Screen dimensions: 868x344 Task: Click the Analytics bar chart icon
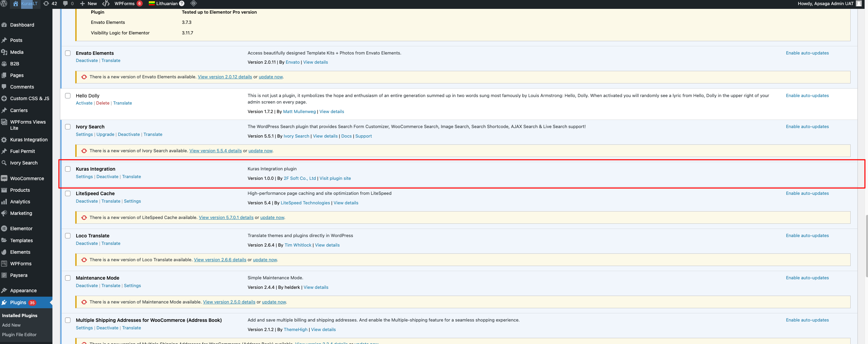pos(4,202)
